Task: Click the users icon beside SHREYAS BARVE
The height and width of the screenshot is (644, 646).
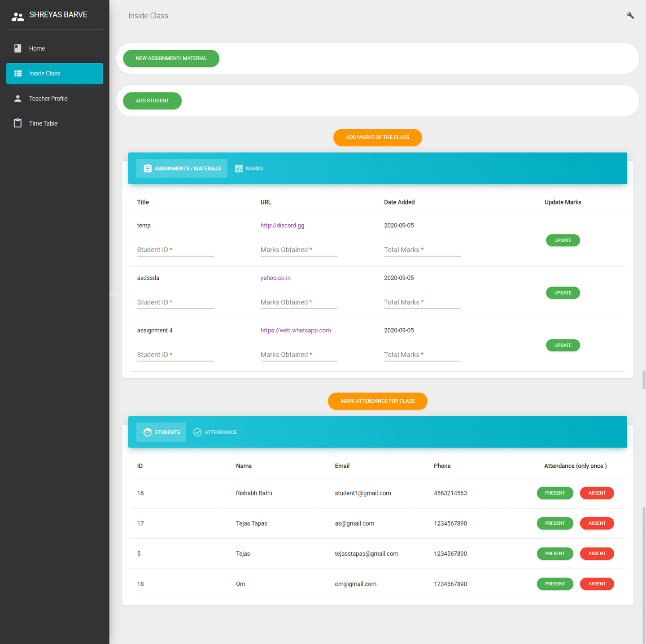Action: 17,17
